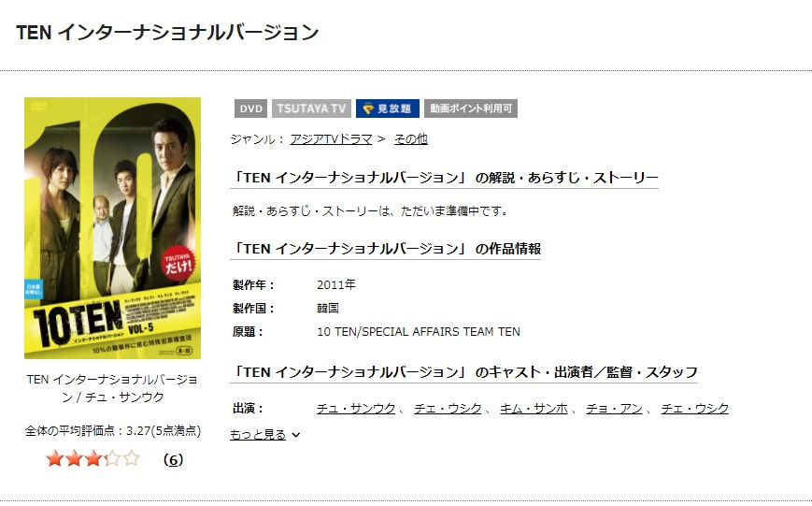The image size is (812, 506).
Task: Click the DVD badge
Action: [x=251, y=108]
